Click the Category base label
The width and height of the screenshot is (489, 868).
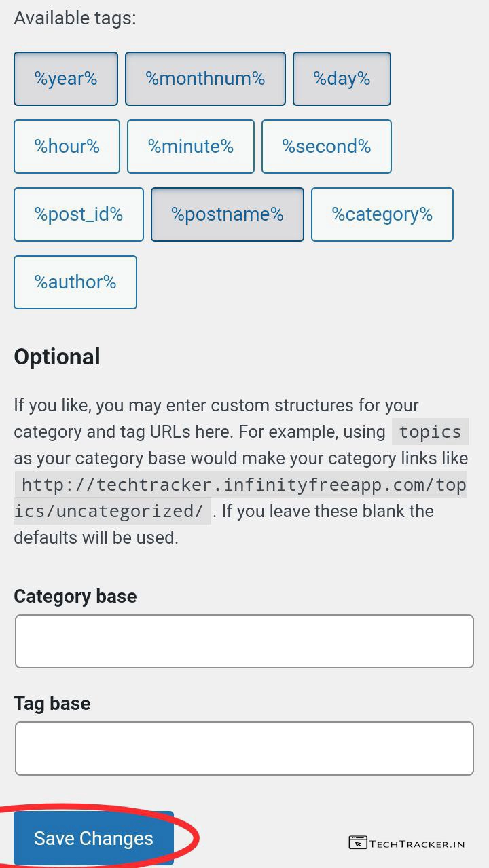(x=75, y=596)
